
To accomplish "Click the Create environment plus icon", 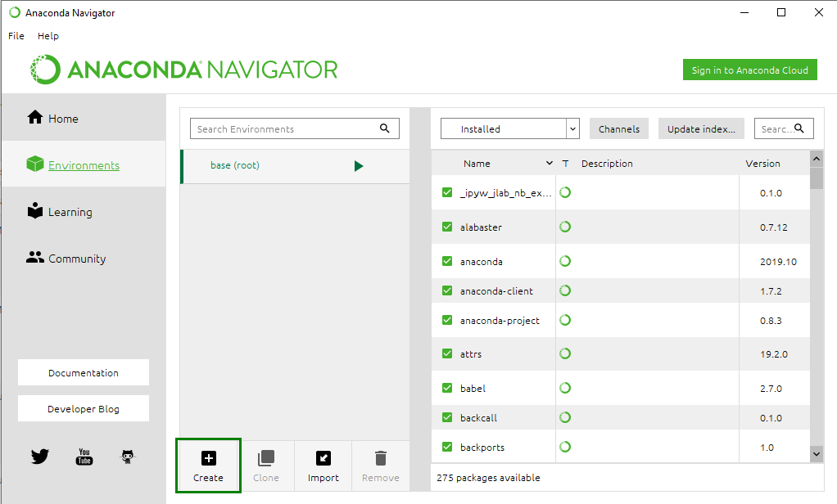I will coord(209,458).
